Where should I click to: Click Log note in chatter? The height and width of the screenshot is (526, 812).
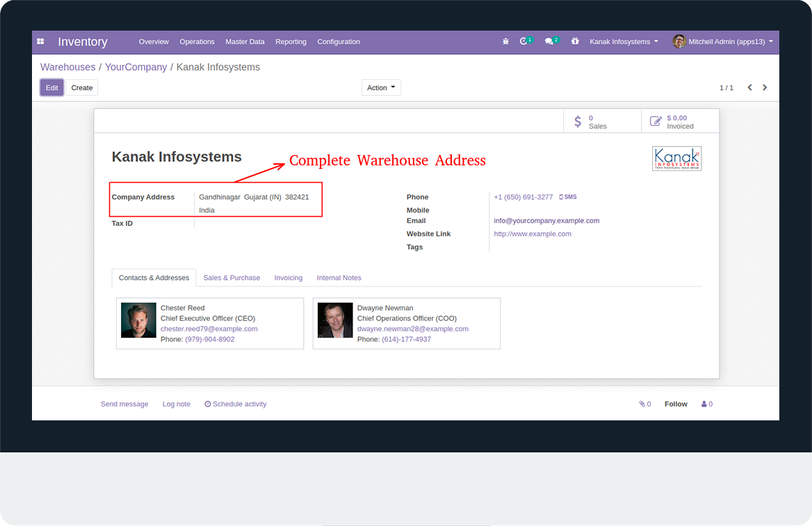pos(177,404)
